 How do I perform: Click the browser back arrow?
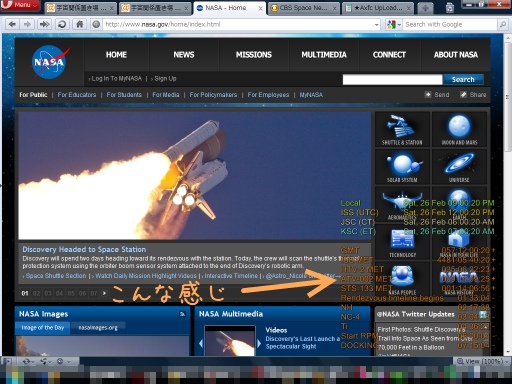(12, 24)
